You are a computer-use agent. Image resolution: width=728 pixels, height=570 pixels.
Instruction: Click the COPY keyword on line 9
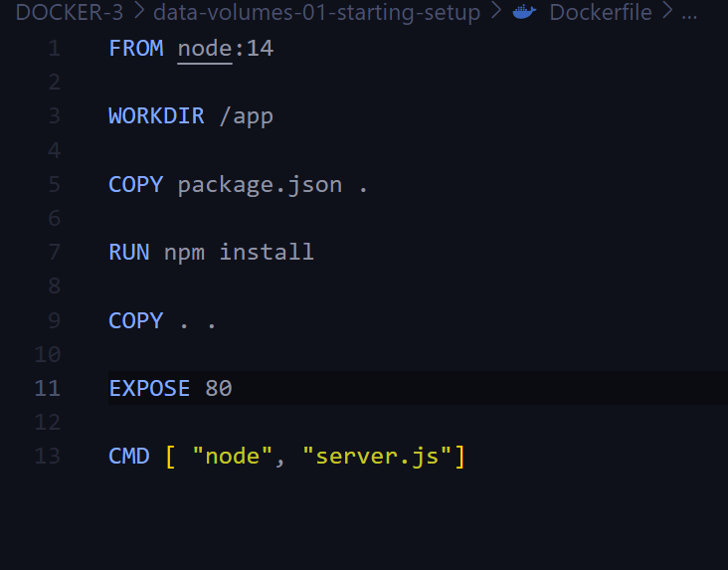pyautogui.click(x=136, y=320)
